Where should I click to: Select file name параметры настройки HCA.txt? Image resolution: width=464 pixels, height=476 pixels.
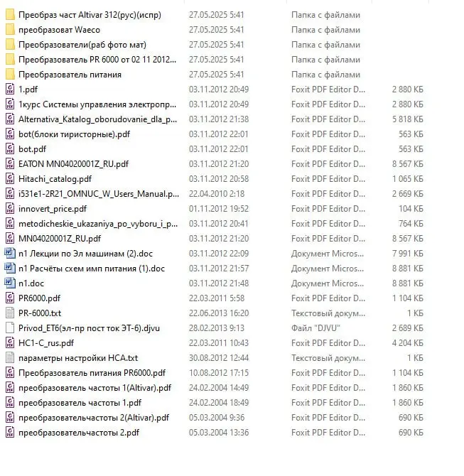click(x=78, y=358)
